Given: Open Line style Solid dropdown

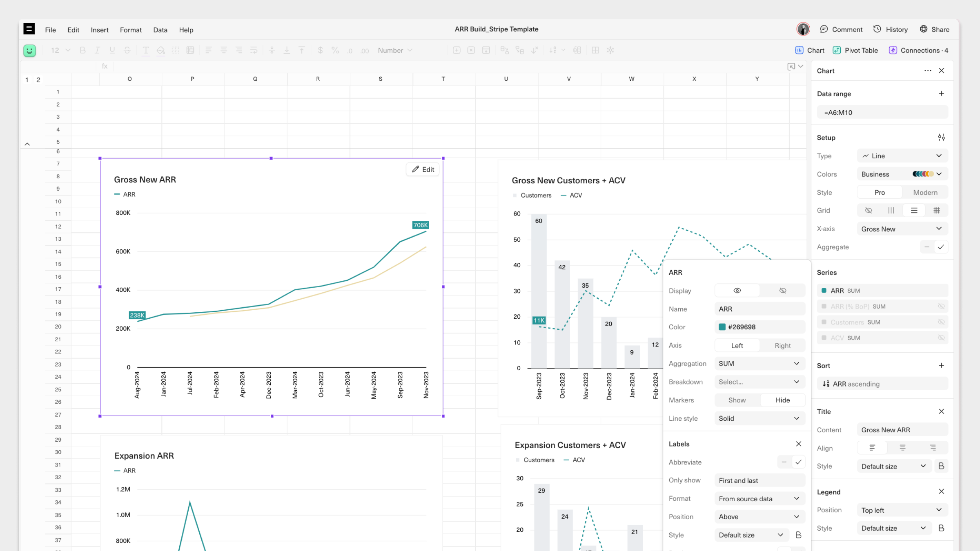Looking at the screenshot, I should pyautogui.click(x=759, y=418).
